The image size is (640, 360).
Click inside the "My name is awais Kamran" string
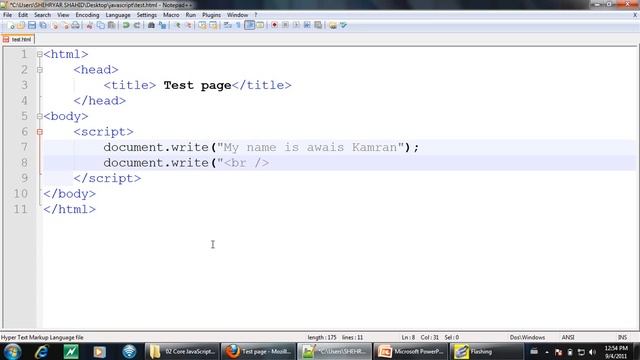point(310,147)
